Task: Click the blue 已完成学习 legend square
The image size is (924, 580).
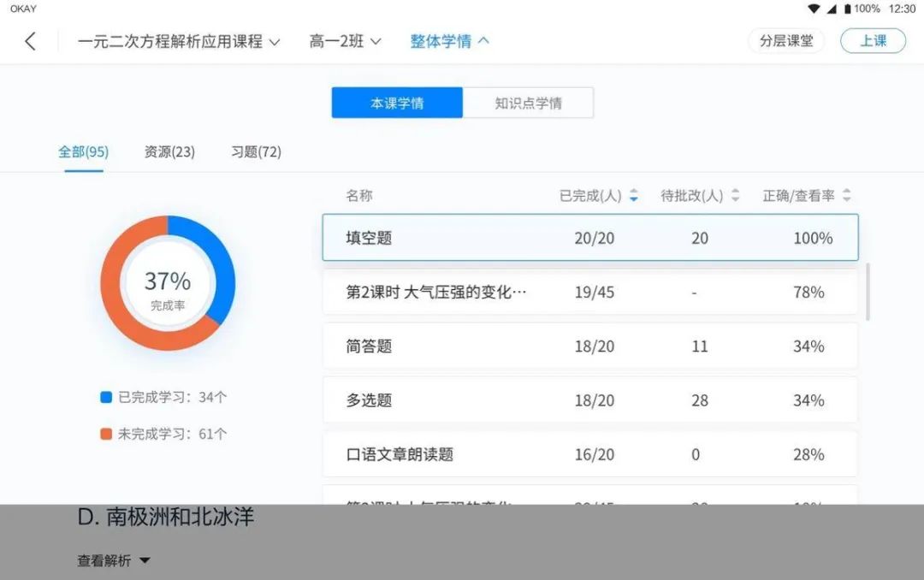Action: (106, 397)
